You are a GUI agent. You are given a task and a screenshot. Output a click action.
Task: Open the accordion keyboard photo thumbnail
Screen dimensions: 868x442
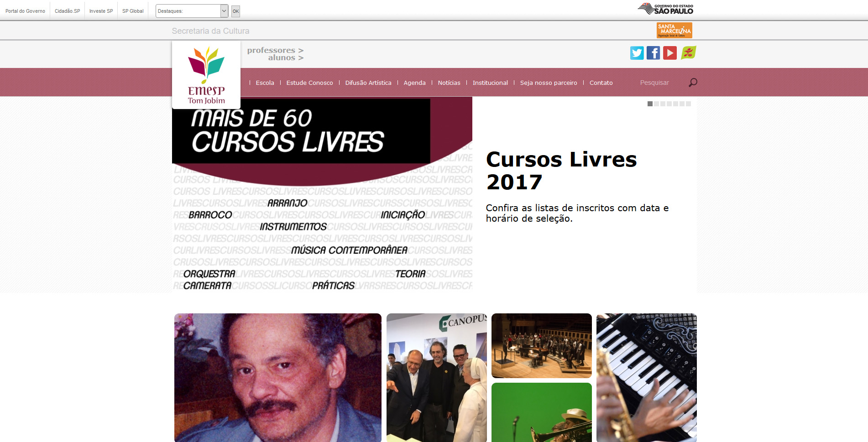coord(646,378)
